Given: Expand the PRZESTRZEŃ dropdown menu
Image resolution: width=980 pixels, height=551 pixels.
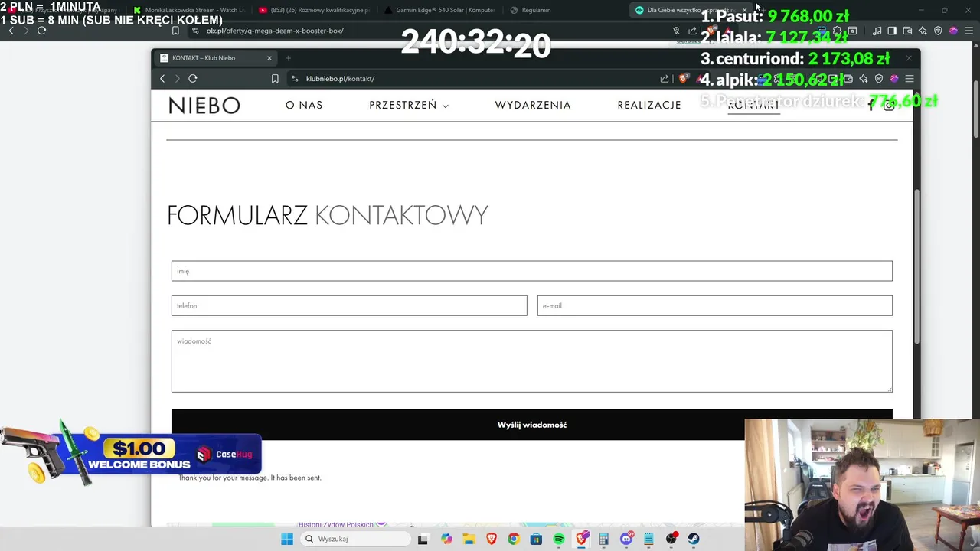Looking at the screenshot, I should (409, 105).
